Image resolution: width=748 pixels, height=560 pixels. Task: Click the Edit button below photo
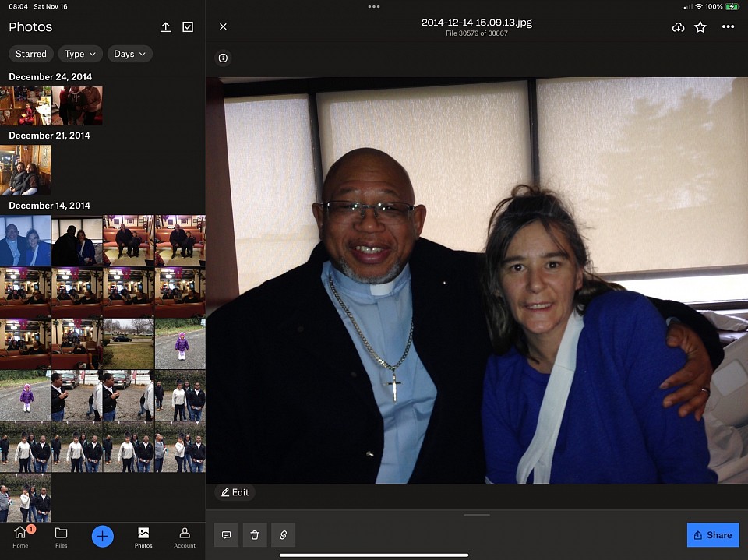pos(235,492)
